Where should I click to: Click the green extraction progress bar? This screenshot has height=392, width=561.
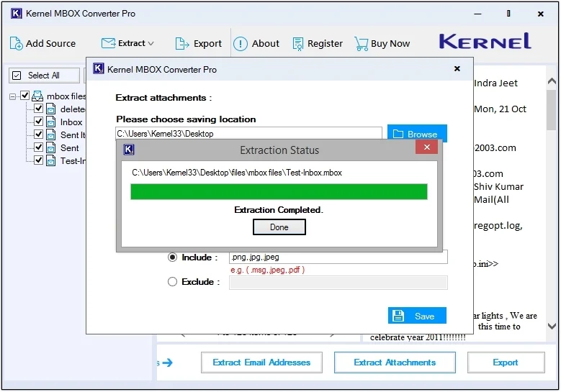point(279,191)
